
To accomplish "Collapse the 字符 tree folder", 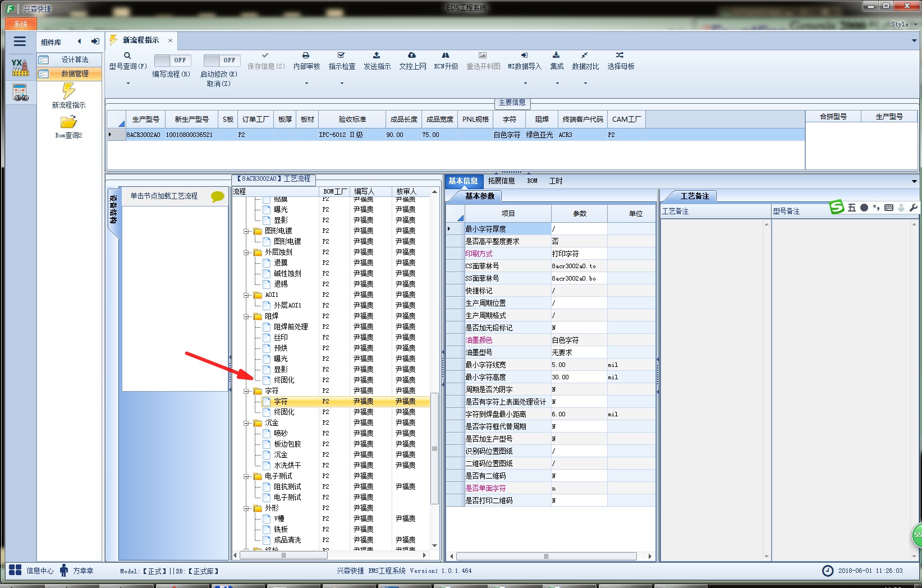I will [x=246, y=391].
